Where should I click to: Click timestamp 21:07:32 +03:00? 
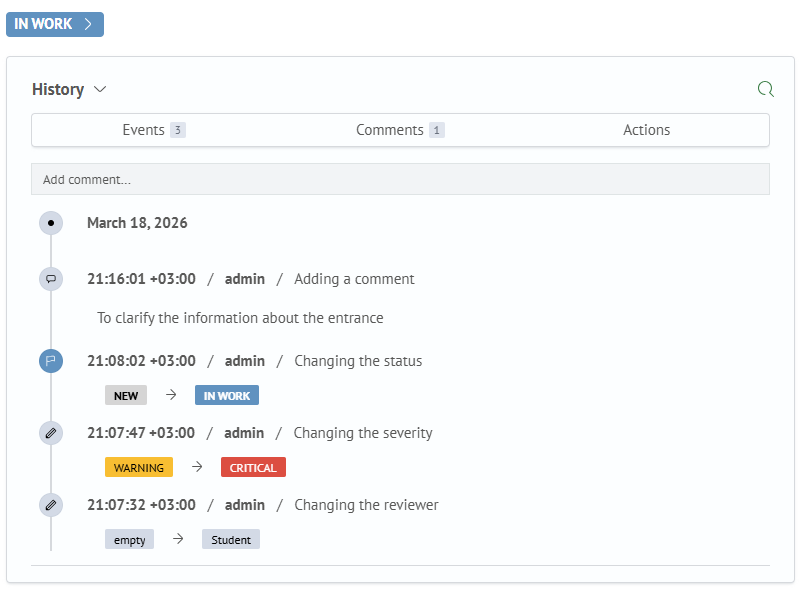point(141,505)
